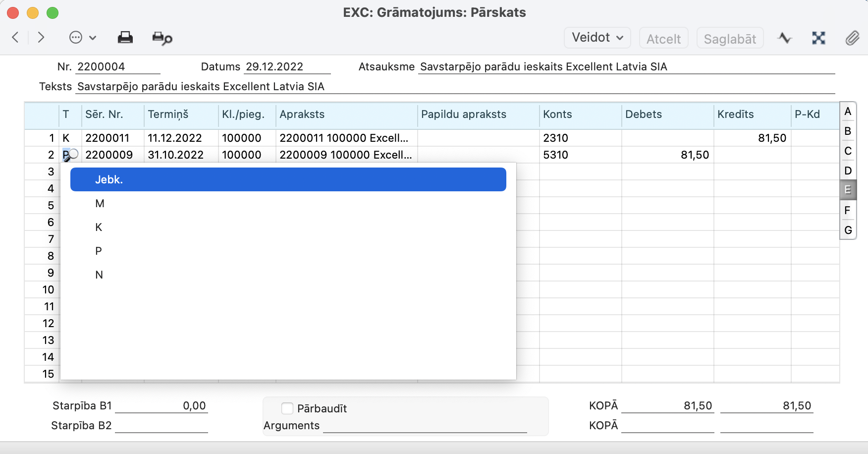Switch to flip tab G
This screenshot has height=454, width=868.
click(848, 230)
